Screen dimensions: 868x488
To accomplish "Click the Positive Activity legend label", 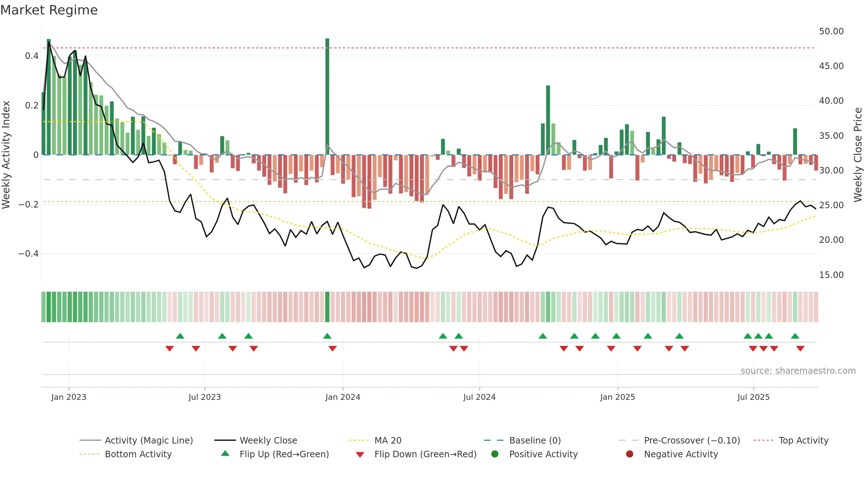I will [544, 454].
